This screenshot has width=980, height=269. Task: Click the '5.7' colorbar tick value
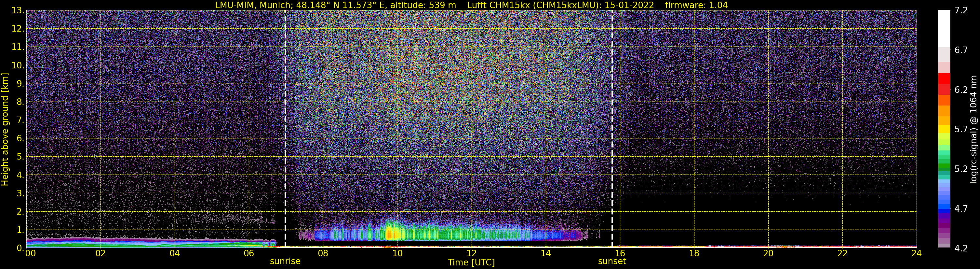(961, 129)
